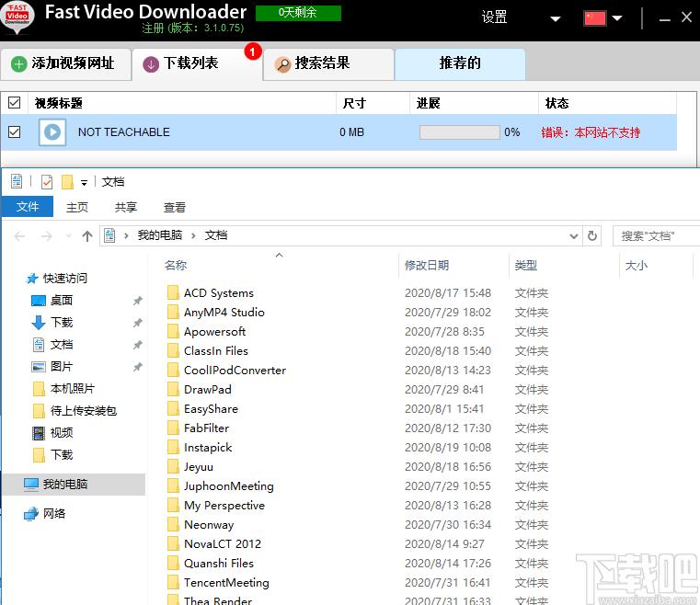
Task: Expand breadcrumb chevron before 我的电脑
Action: coord(126,235)
